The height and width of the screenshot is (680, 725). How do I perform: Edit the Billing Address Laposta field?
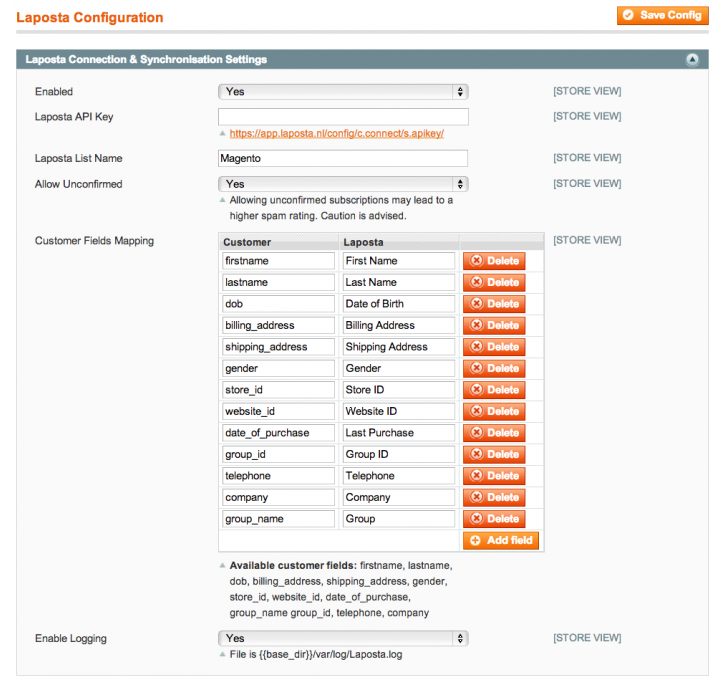(x=399, y=325)
